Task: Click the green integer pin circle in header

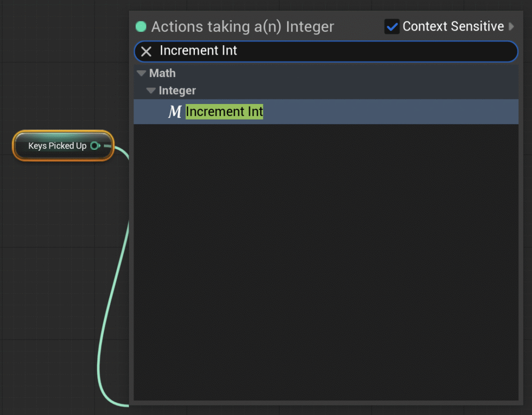Action: click(x=141, y=27)
